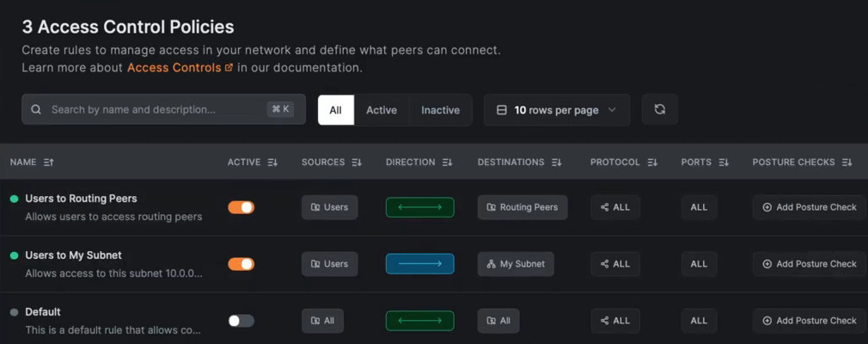
Task: Focus the Search by name and description field
Action: point(164,109)
